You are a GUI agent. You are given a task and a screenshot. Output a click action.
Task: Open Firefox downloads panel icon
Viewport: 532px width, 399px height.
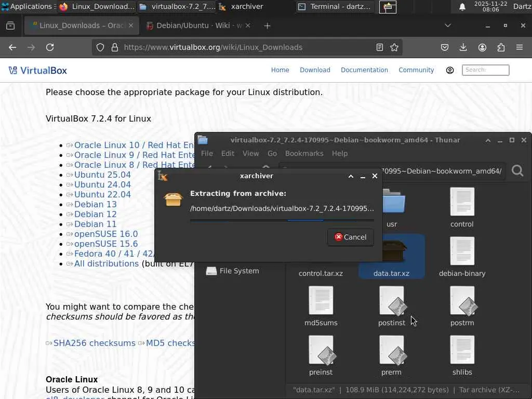coord(463,47)
